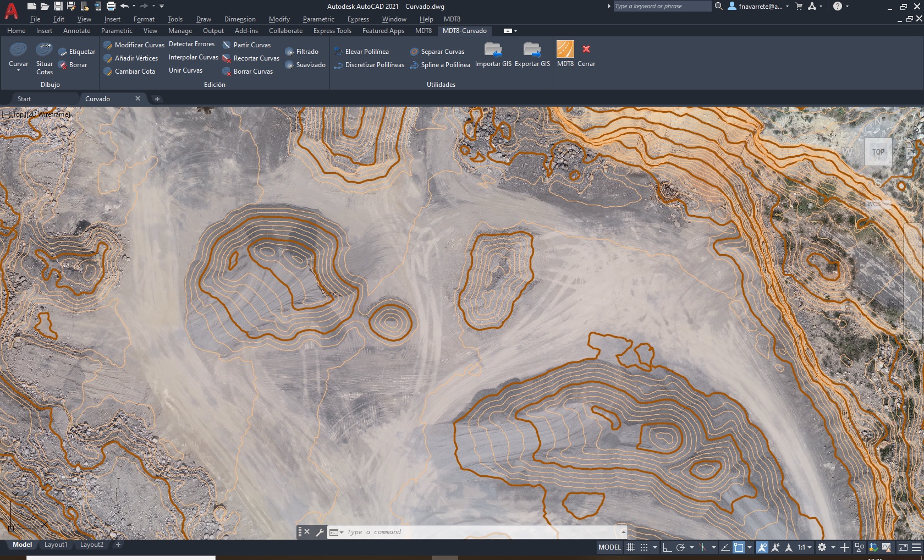
Task: Open Customize Quick Access Toolbar dropdown
Action: point(162,6)
